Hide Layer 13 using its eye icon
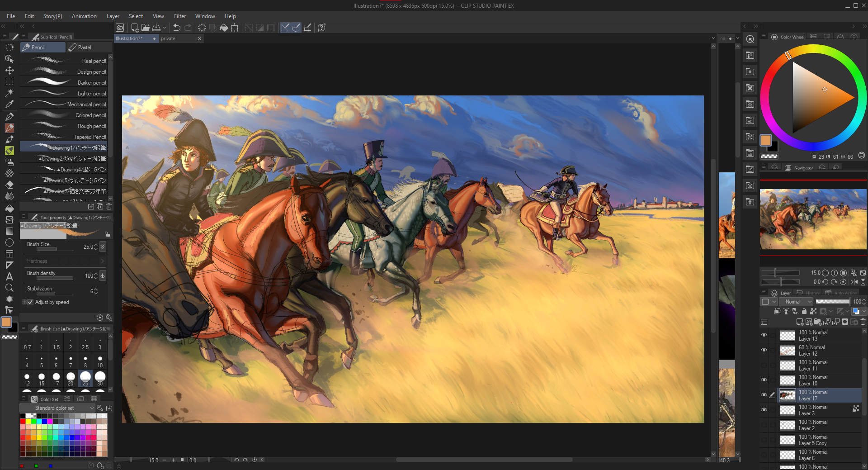This screenshot has width=868, height=470. click(x=764, y=335)
